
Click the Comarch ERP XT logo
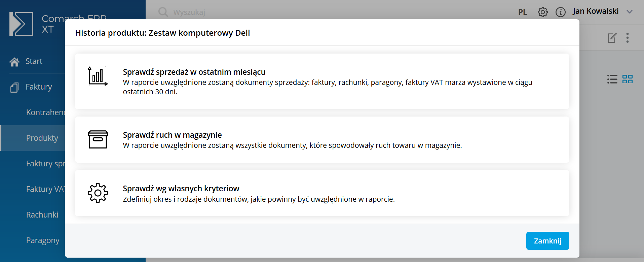[22, 24]
